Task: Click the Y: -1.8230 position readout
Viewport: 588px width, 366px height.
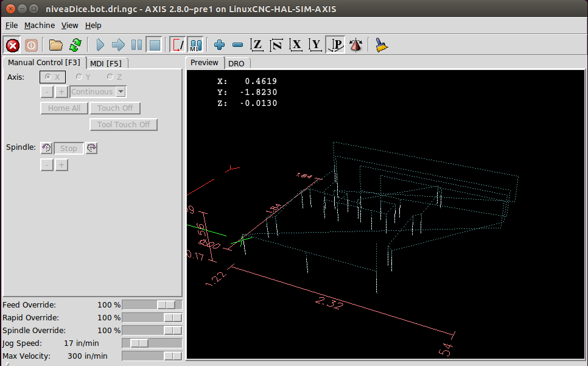Action: (x=247, y=92)
